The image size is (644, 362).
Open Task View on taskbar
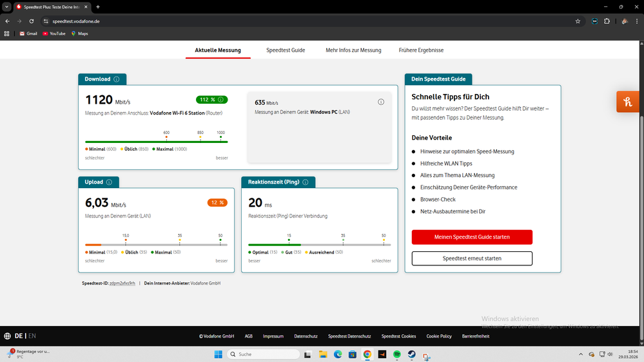pos(307,354)
